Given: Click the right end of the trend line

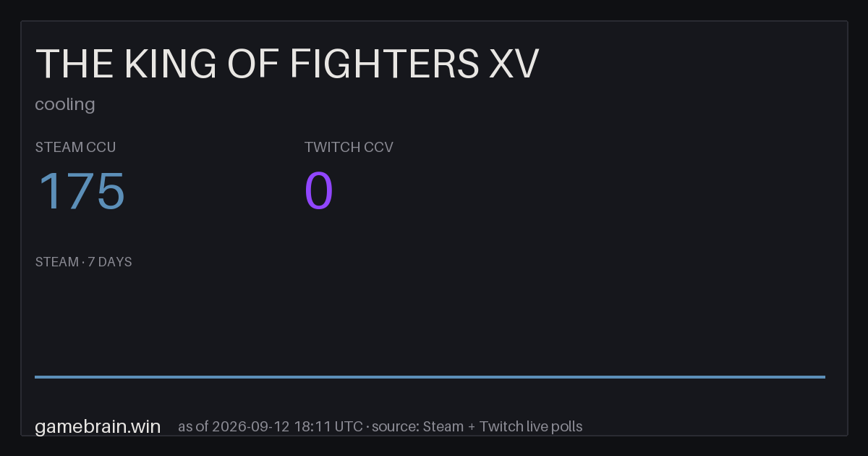Looking at the screenshot, I should (x=823, y=376).
